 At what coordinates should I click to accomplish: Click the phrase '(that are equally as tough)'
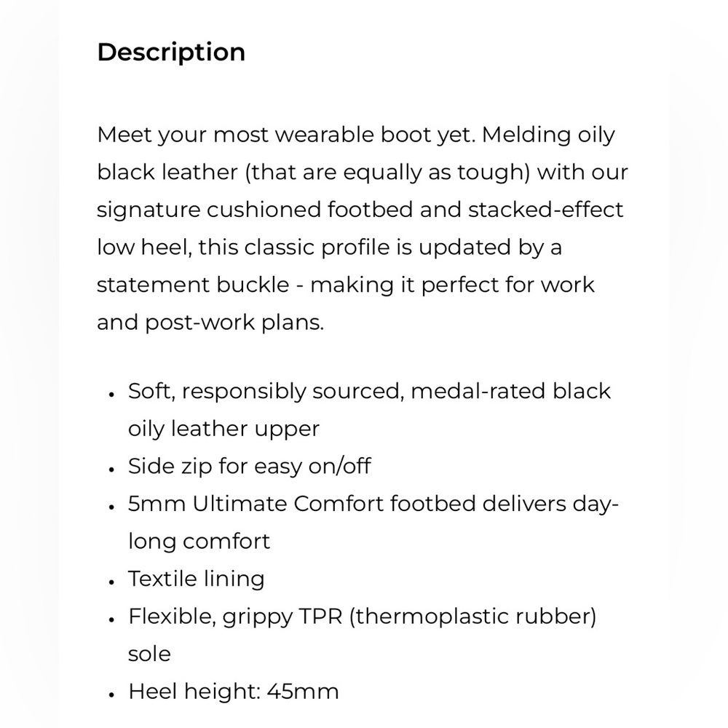pyautogui.click(x=388, y=173)
